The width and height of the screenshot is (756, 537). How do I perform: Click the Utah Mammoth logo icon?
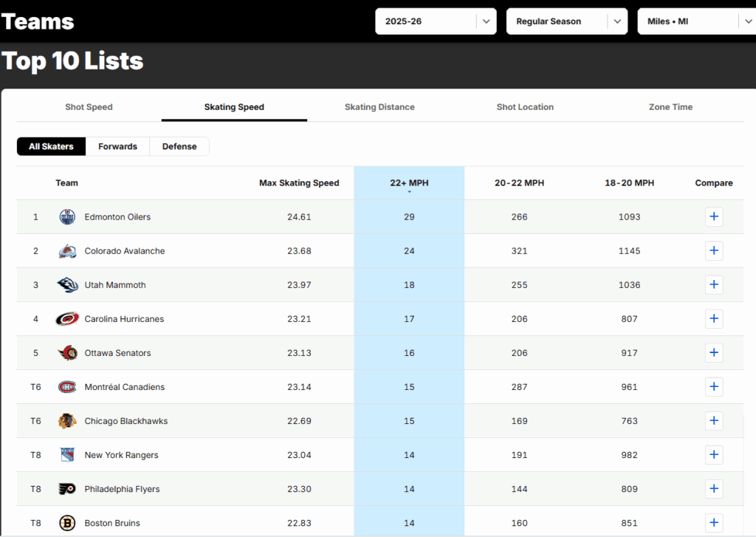(x=67, y=285)
